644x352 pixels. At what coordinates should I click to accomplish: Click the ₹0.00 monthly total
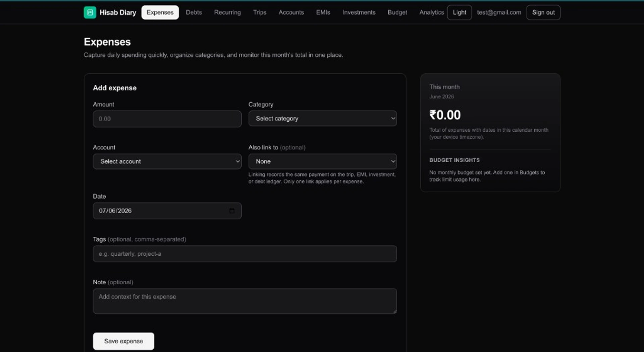coord(445,115)
